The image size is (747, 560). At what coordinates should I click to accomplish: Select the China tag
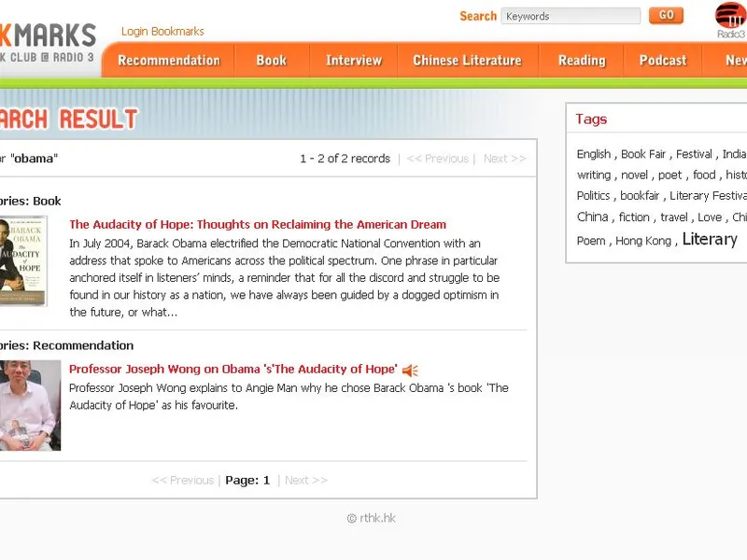pyautogui.click(x=593, y=217)
